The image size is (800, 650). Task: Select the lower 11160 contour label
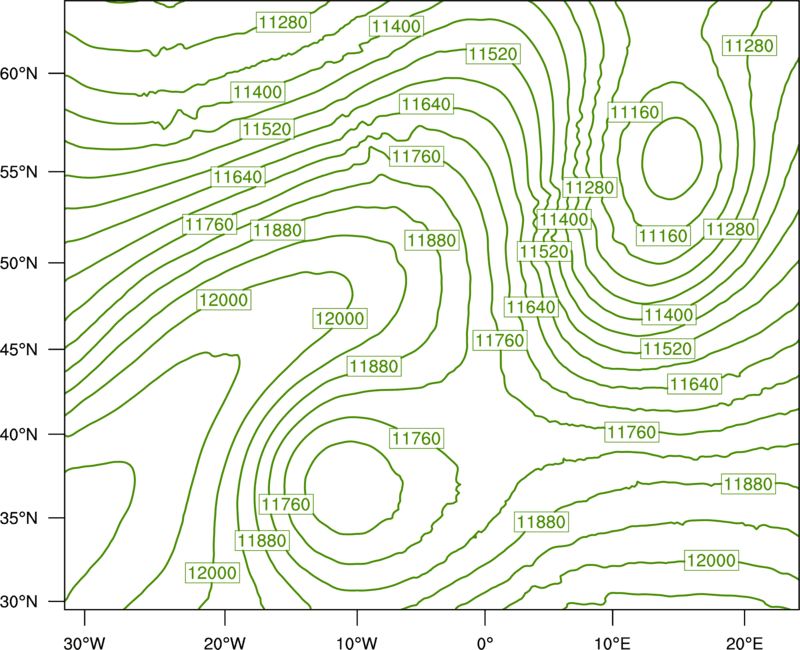click(663, 236)
